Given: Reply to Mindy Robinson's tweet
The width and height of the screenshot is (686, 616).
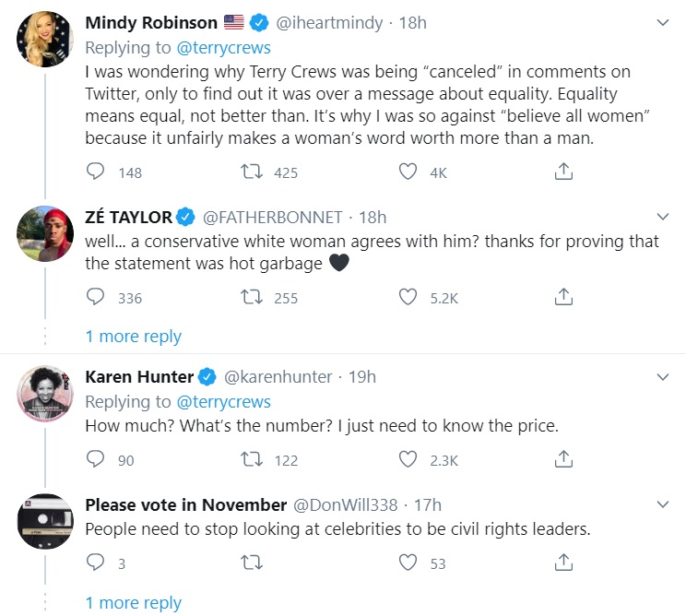Looking at the screenshot, I should [96, 172].
